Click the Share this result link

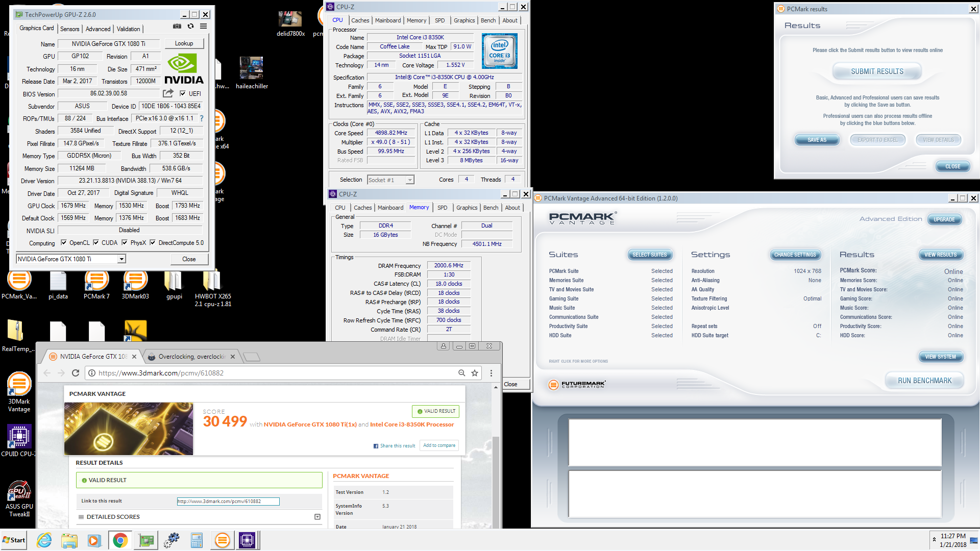pos(395,446)
